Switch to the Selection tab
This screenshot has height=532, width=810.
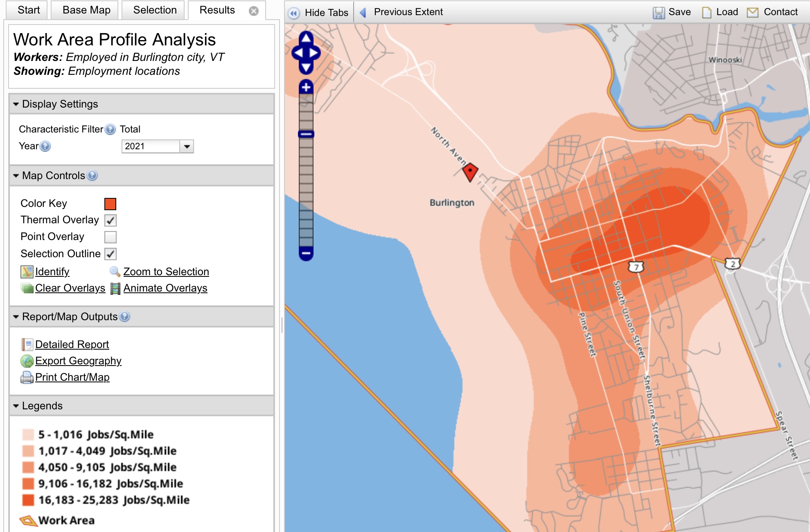(x=155, y=10)
